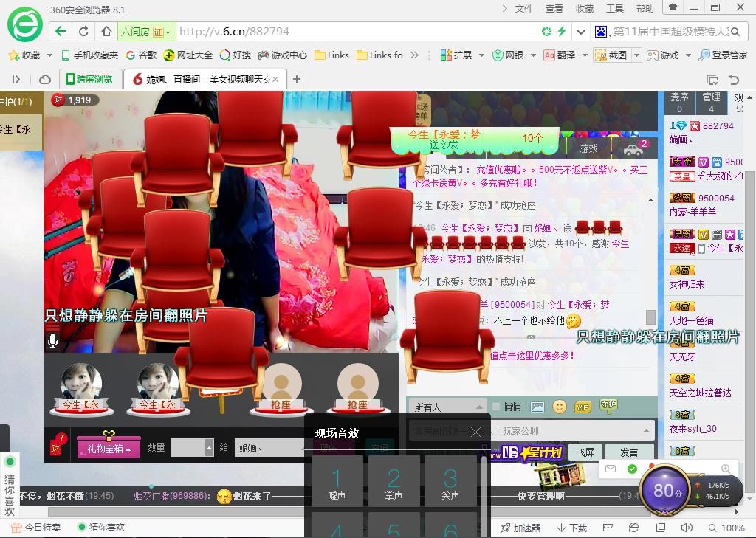The width and height of the screenshot is (756, 538).
Task: Open the emoji smiley picker
Action: [560, 407]
